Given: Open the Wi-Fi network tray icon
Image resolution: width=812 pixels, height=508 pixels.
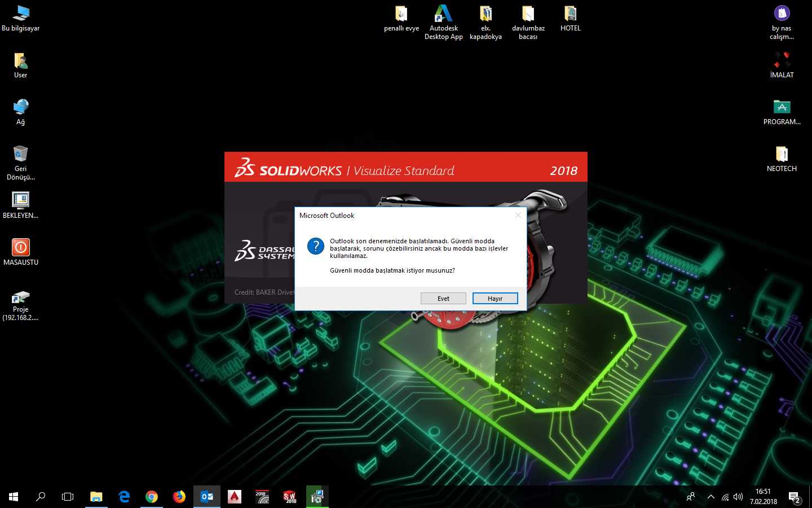Looking at the screenshot, I should (x=725, y=497).
